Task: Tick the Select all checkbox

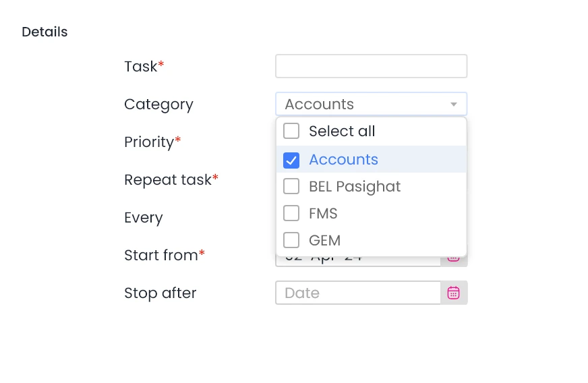Action: point(291,131)
